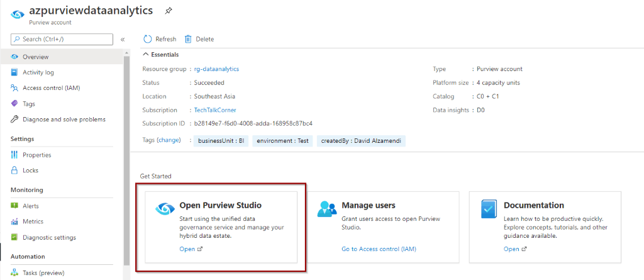Viewport: 644px width, 280px height.
Task: Click the Activity log icon
Action: (14, 72)
